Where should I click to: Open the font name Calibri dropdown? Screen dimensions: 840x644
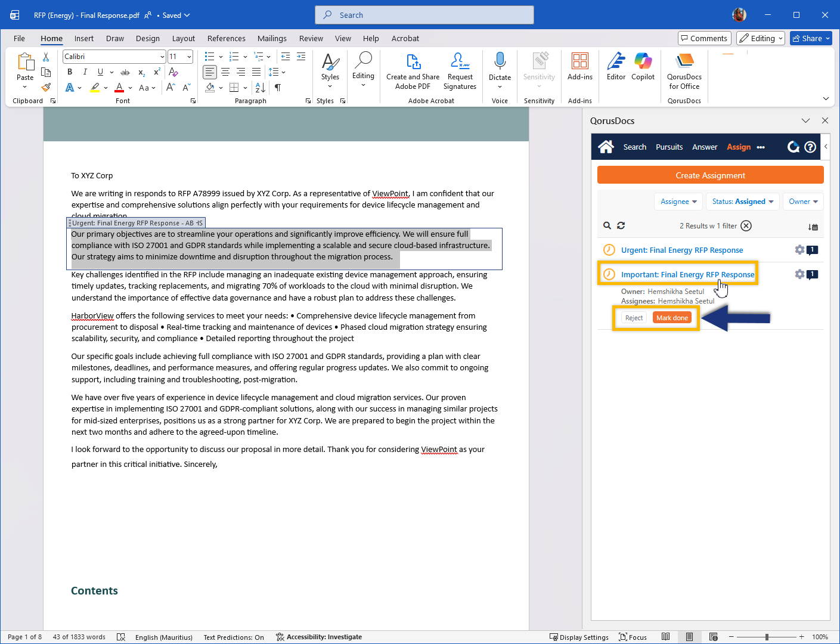[162, 57]
